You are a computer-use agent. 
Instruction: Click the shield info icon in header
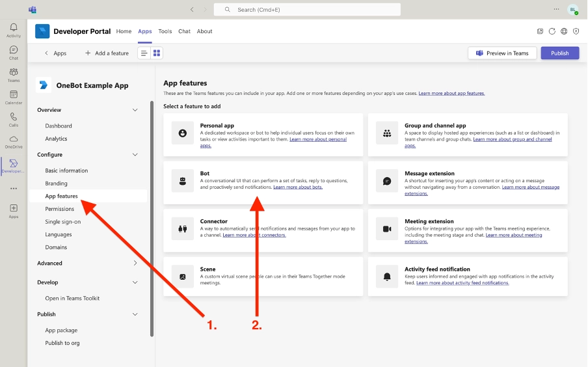tap(576, 31)
